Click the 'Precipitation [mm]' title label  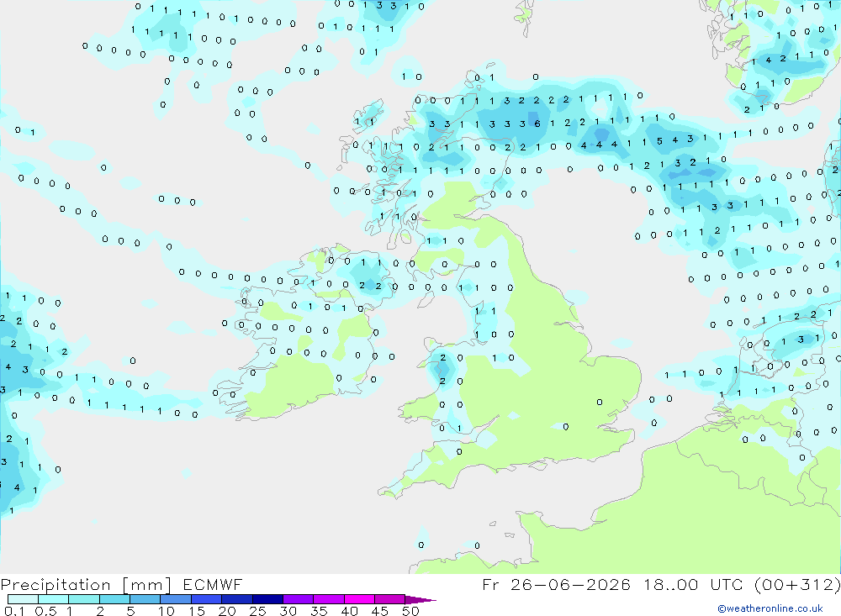tap(86, 584)
